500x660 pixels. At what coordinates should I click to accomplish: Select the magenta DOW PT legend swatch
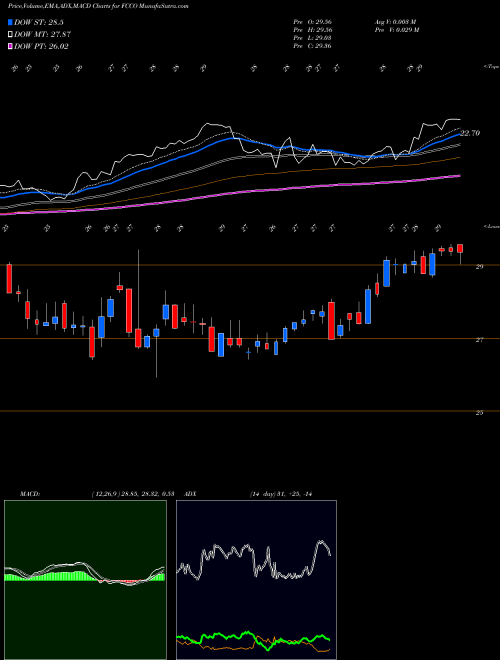point(11,47)
